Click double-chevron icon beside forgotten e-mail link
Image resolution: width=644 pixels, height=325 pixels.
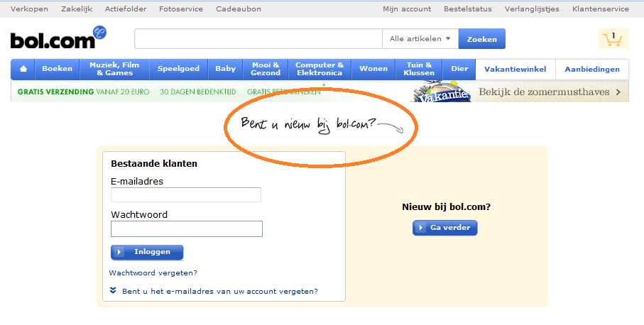point(113,290)
